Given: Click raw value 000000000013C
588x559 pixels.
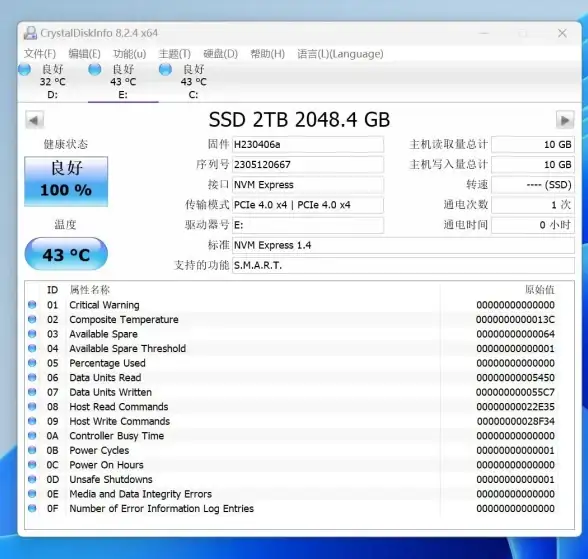Looking at the screenshot, I should (515, 319).
